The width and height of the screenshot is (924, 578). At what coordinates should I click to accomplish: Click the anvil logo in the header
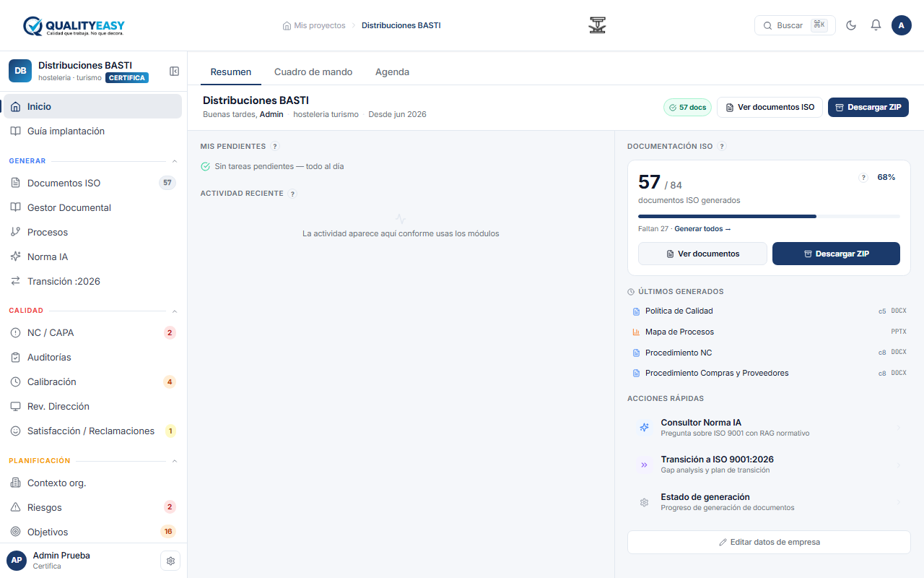597,25
